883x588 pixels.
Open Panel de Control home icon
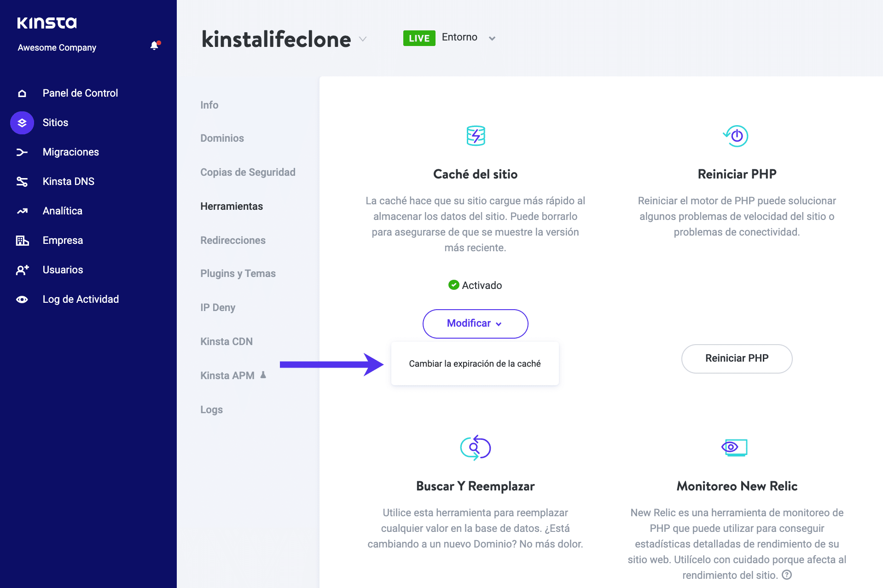[x=22, y=93]
